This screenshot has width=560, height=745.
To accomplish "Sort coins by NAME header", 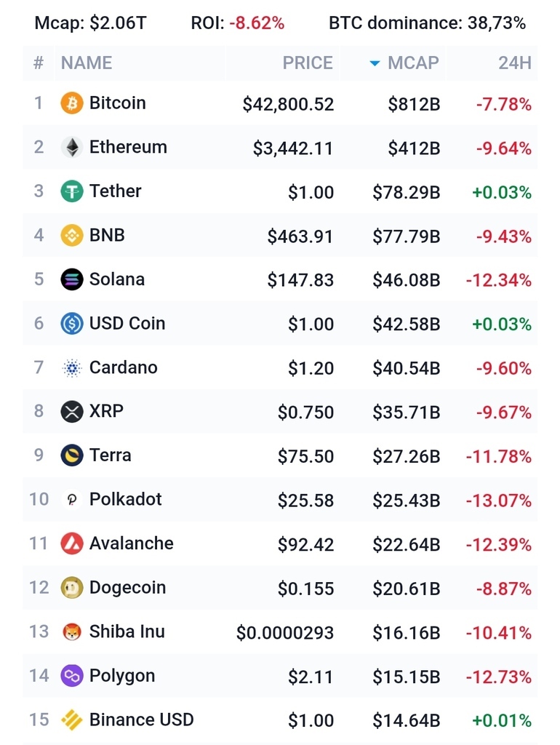I will click(x=87, y=63).
